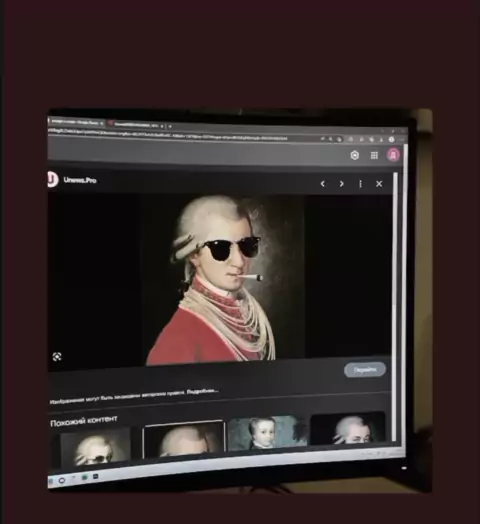Click the white profile icon in browser toolbar
The image size is (480, 524).
391,140
